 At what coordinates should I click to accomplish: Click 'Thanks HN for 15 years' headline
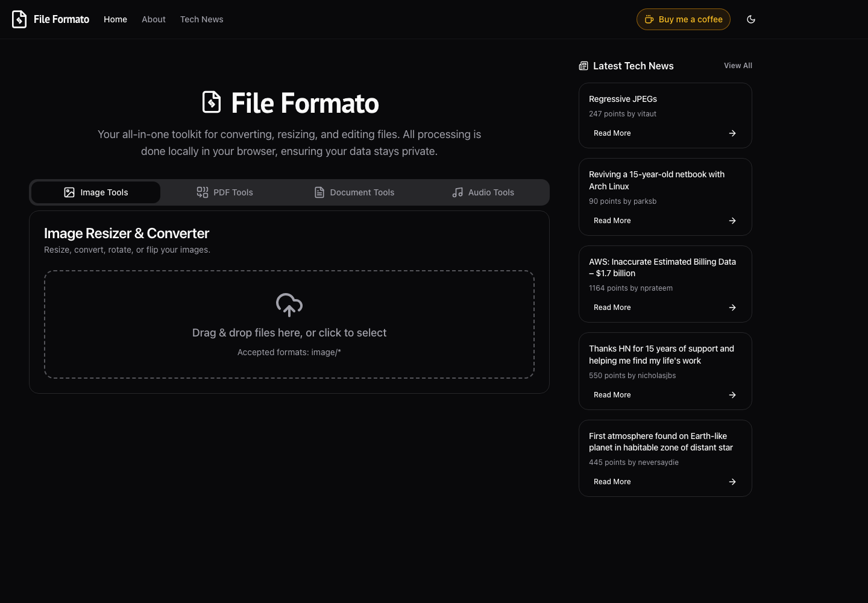point(661,355)
